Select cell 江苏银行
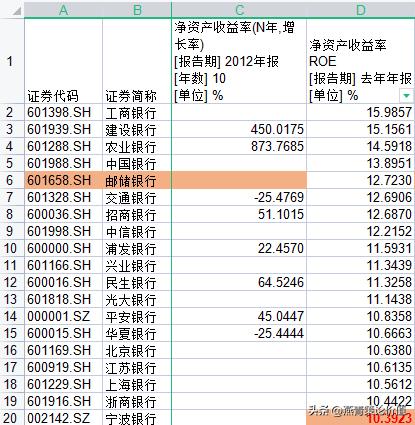Viewport: 415px width, 425px height. point(137,367)
